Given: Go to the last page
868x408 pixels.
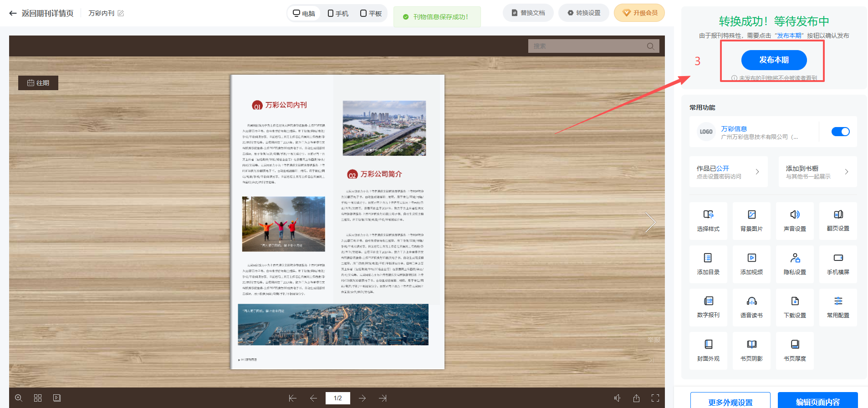Looking at the screenshot, I should (x=383, y=398).
